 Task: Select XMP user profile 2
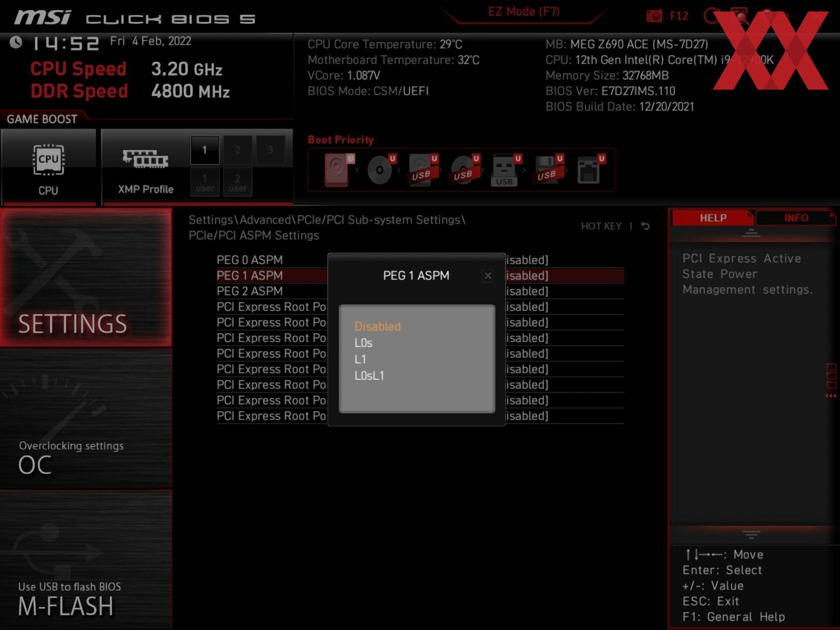click(x=238, y=182)
